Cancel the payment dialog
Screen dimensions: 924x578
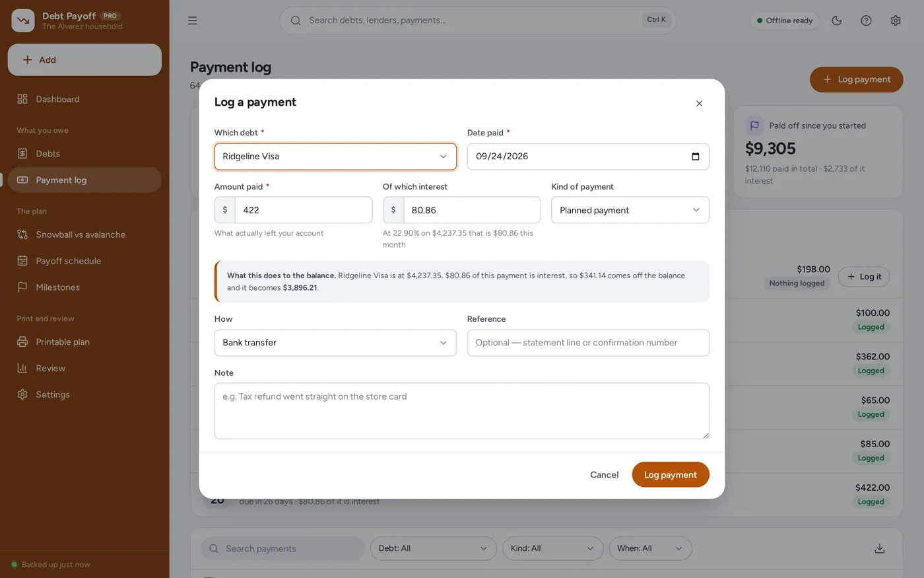tap(604, 475)
